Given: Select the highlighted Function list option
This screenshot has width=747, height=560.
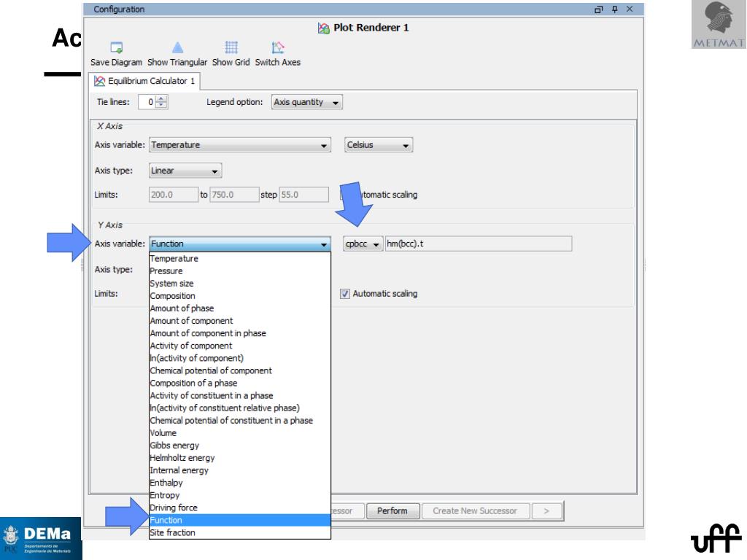Looking at the screenshot, I should click(239, 520).
